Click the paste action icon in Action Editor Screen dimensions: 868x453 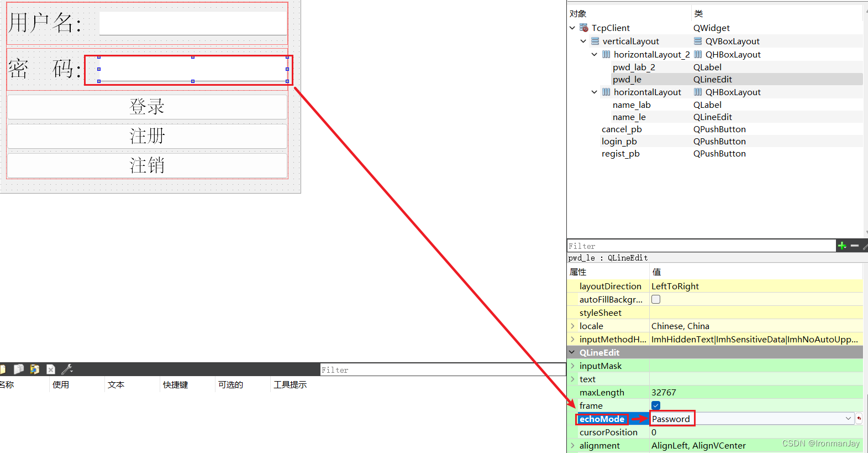35,369
